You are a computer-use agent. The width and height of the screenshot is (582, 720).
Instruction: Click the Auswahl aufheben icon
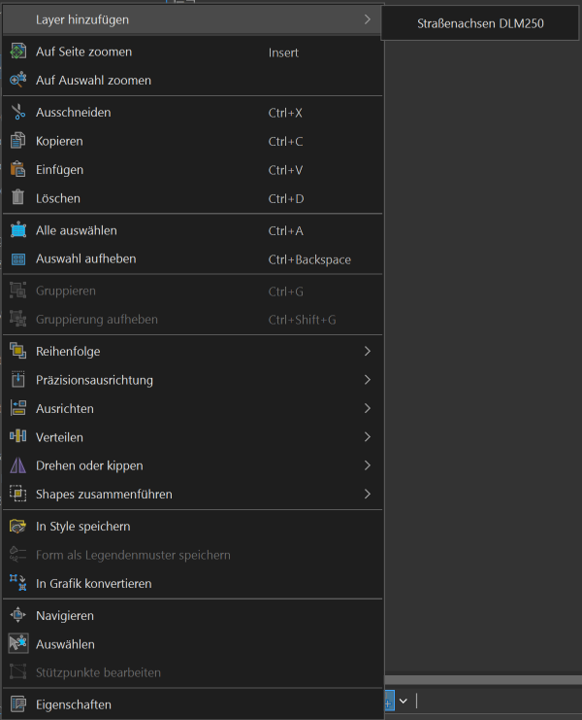(x=18, y=259)
